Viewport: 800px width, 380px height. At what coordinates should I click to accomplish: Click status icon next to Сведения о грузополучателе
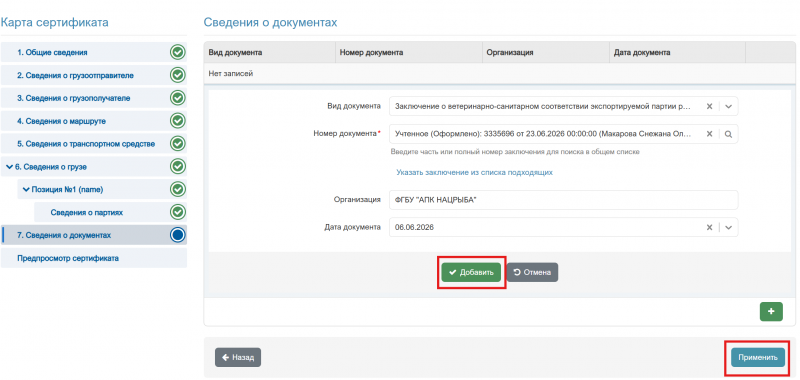[x=177, y=97]
